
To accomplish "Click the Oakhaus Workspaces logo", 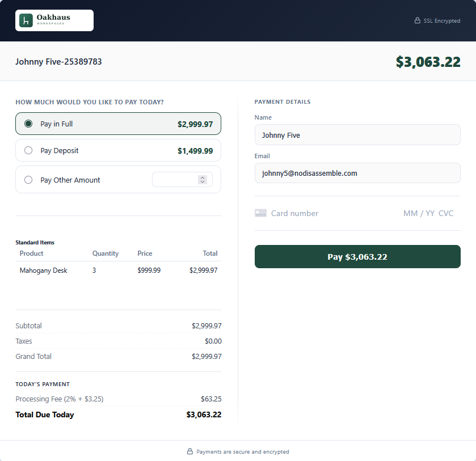I will tap(54, 20).
